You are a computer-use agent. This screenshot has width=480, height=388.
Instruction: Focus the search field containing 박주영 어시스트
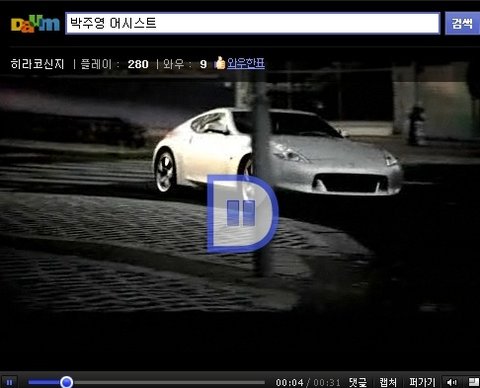tap(253, 23)
